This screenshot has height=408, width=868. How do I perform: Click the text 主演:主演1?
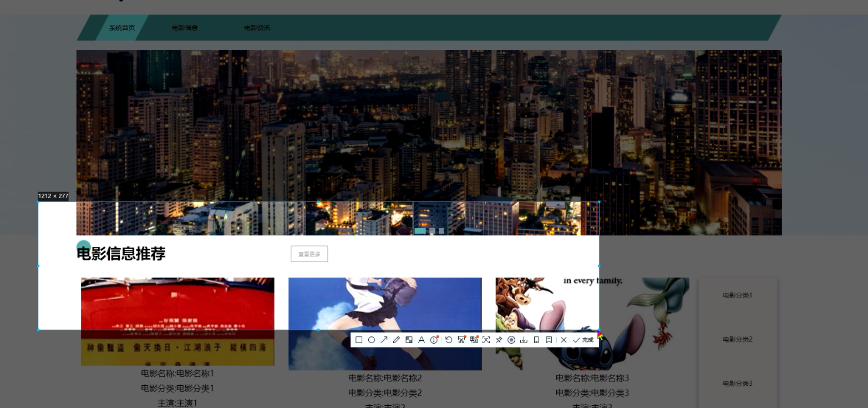[x=177, y=403]
